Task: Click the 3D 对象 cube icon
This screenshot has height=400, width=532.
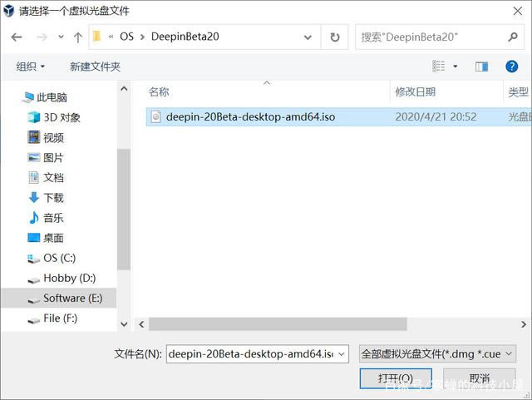Action: 34,117
